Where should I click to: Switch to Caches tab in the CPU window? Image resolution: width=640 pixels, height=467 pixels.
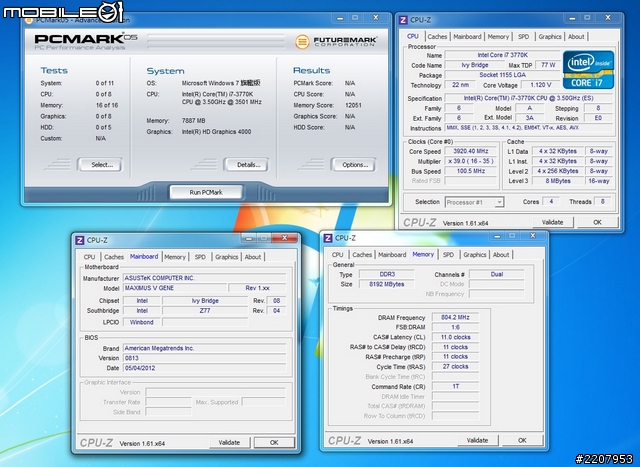point(438,37)
